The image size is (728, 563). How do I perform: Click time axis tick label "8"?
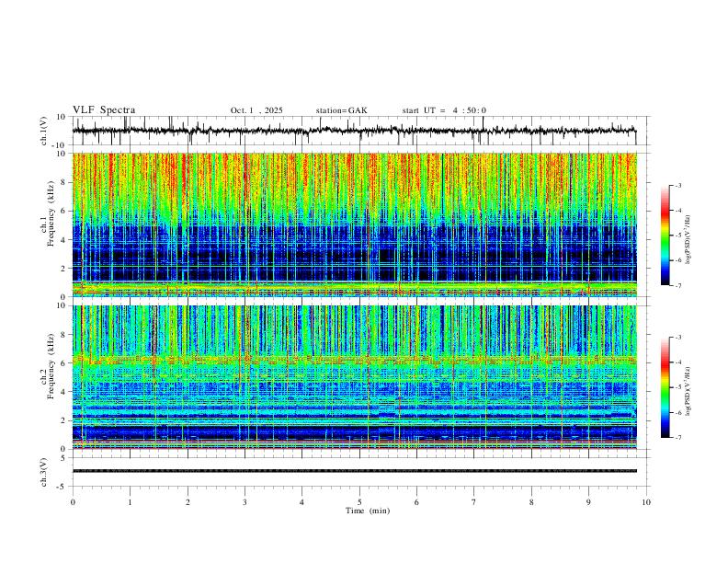click(531, 502)
